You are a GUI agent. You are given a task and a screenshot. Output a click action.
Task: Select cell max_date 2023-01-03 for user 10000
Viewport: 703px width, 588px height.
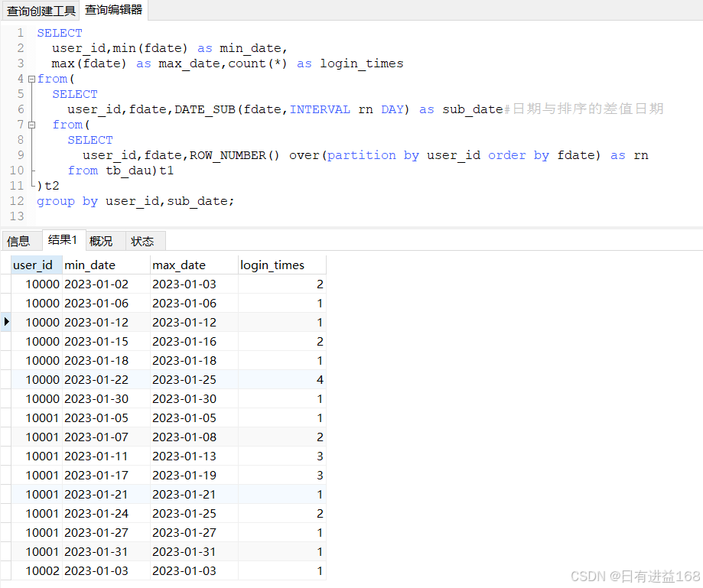pos(194,284)
